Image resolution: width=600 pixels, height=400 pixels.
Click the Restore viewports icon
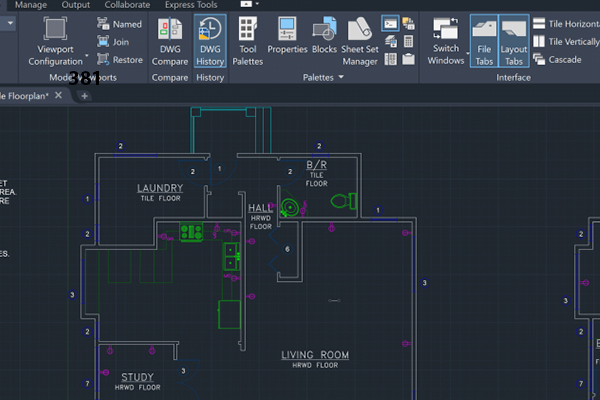(103, 59)
